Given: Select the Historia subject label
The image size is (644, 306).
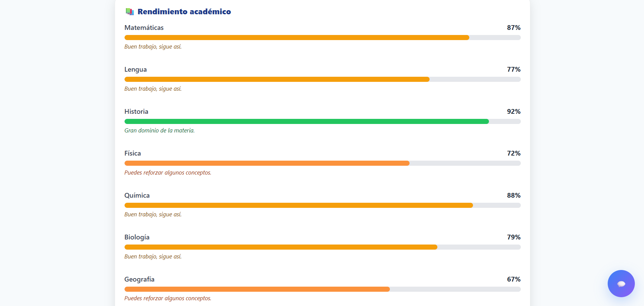Looking at the screenshot, I should click(x=136, y=112).
